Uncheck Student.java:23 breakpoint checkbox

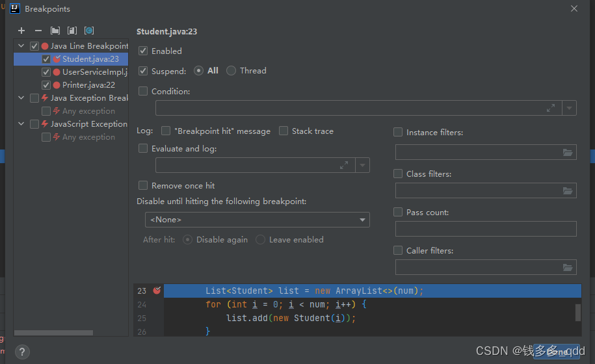[46, 59]
